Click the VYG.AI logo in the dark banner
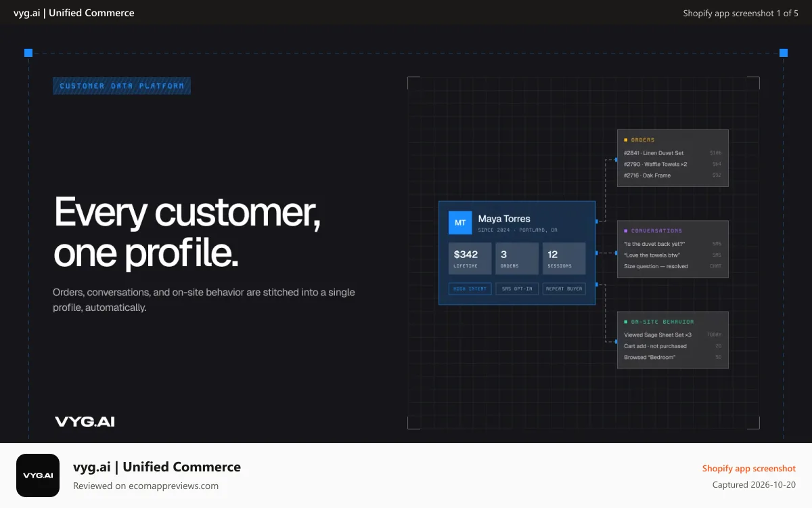This screenshot has width=812, height=508. click(85, 421)
